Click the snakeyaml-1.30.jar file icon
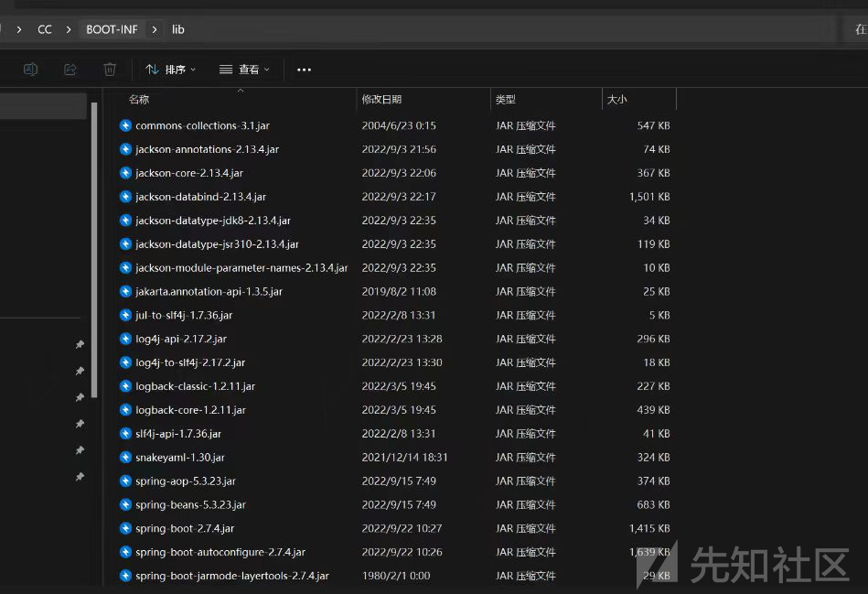 (x=125, y=457)
